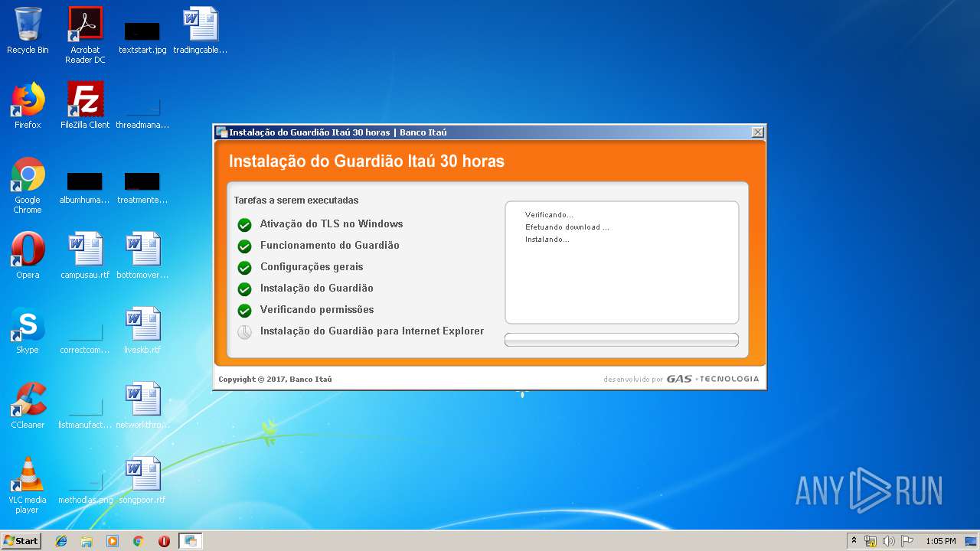Viewport: 980px width, 551px height.
Task: Click the volume speaker tray icon
Action: point(889,541)
